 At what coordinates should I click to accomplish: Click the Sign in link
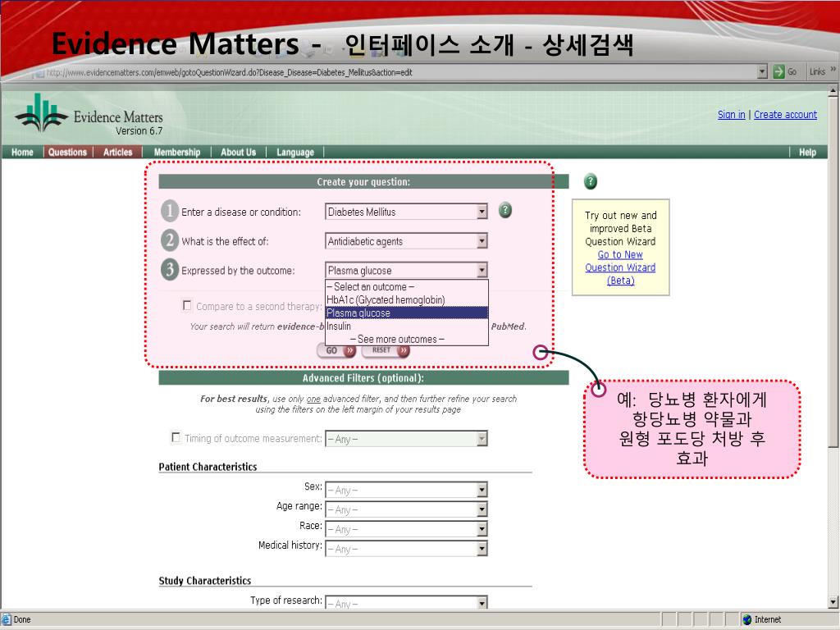click(731, 115)
